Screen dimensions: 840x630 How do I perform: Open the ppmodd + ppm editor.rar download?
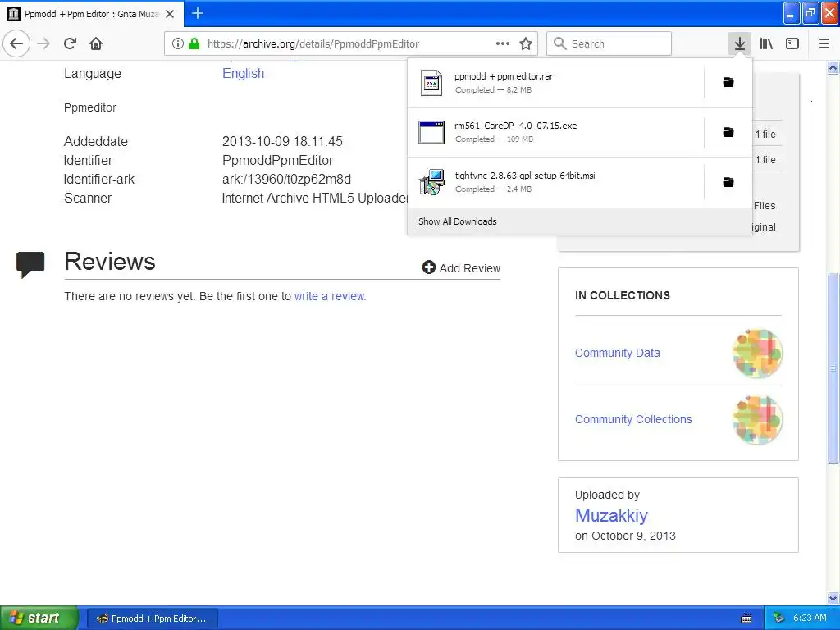coord(555,83)
